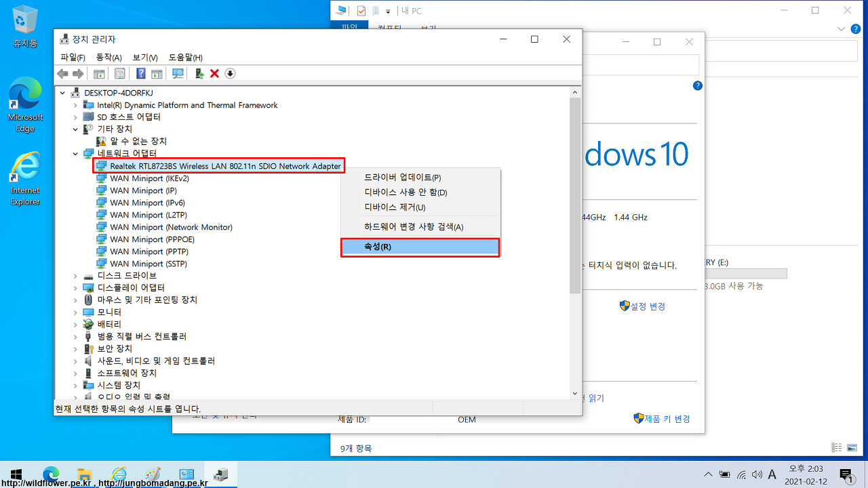Click the Back arrow in Device Manager toolbar

click(x=63, y=73)
